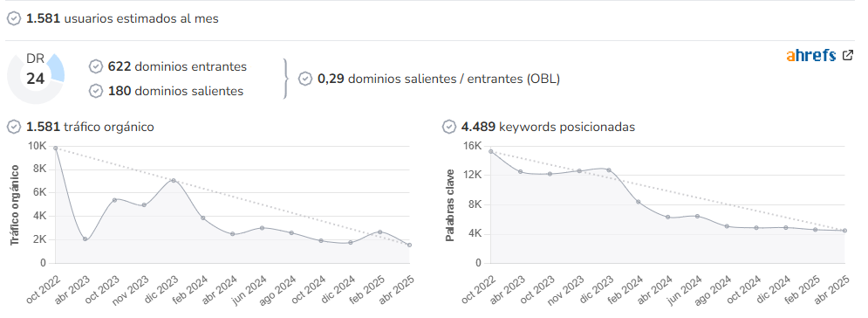Screen dimensions: 868x318
Task: Click '180 dominios salientes' text
Action: [175, 91]
